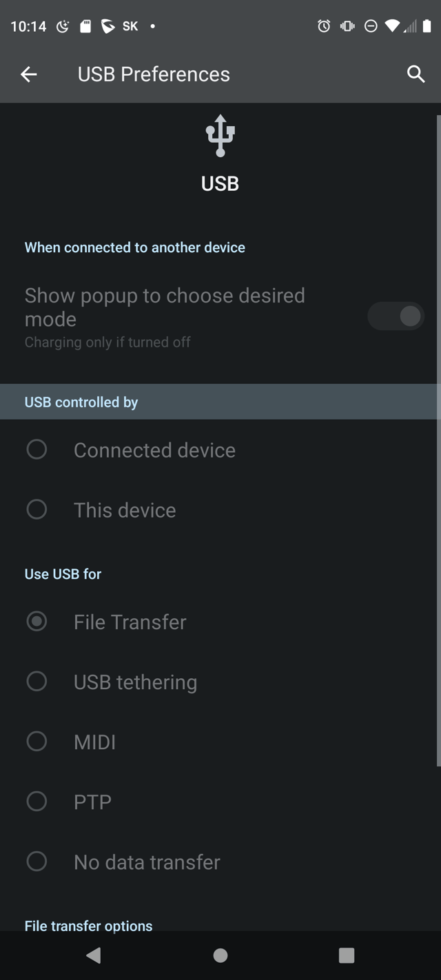Tap the Wi-Fi status icon

pos(392,26)
